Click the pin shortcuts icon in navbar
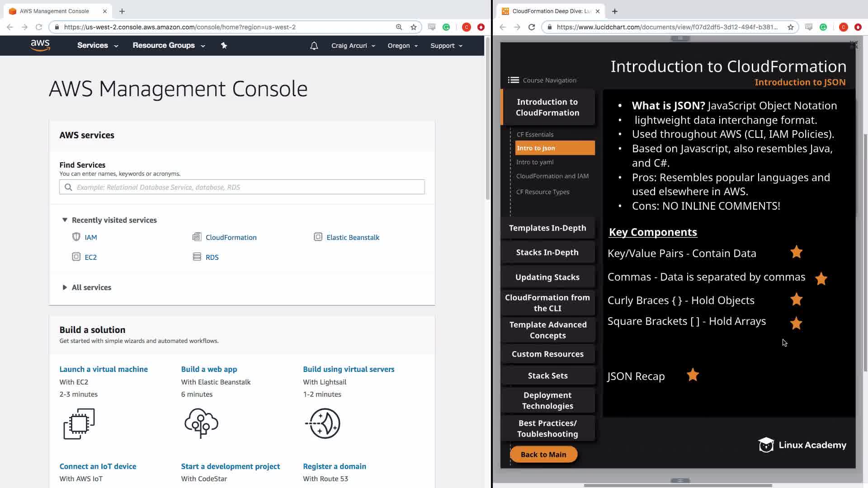Viewport: 868px width, 488px height. [224, 45]
